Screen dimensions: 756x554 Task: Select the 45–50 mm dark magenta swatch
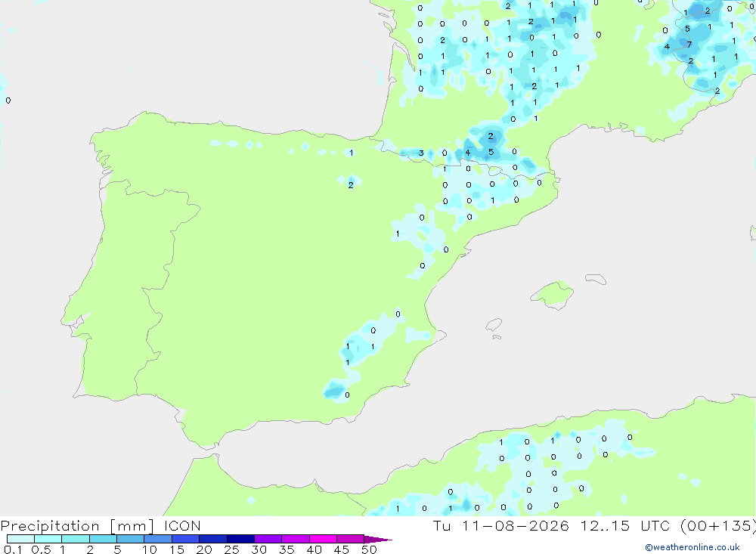(351, 539)
